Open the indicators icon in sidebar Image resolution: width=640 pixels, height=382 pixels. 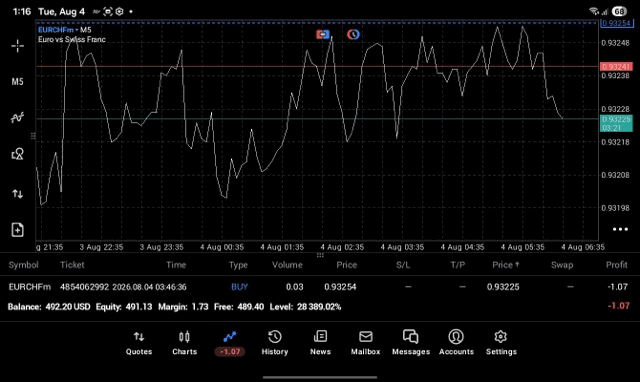(x=17, y=118)
